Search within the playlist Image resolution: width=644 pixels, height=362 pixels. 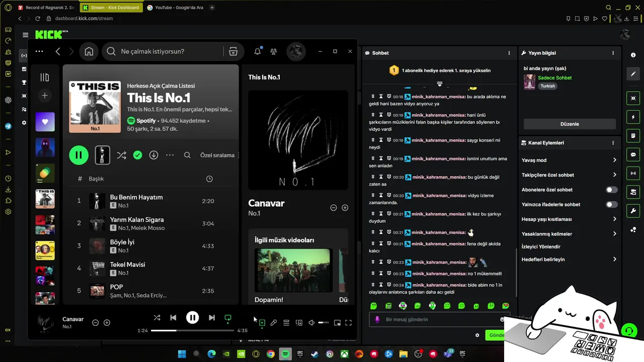point(187,155)
